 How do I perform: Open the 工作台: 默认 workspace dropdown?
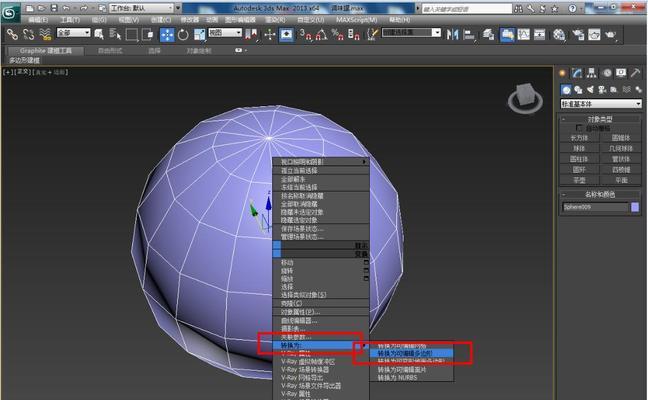coord(141,8)
